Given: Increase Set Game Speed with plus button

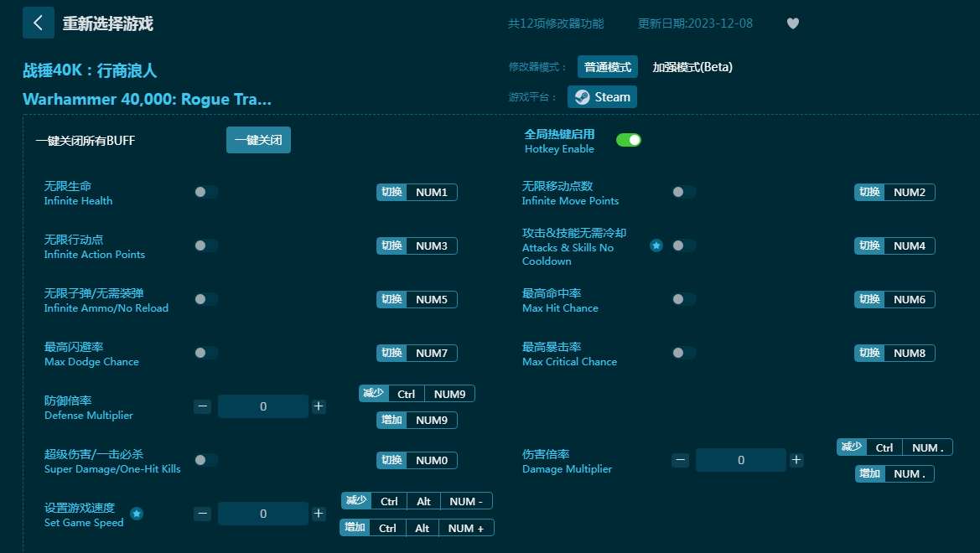Looking at the screenshot, I should click(319, 514).
